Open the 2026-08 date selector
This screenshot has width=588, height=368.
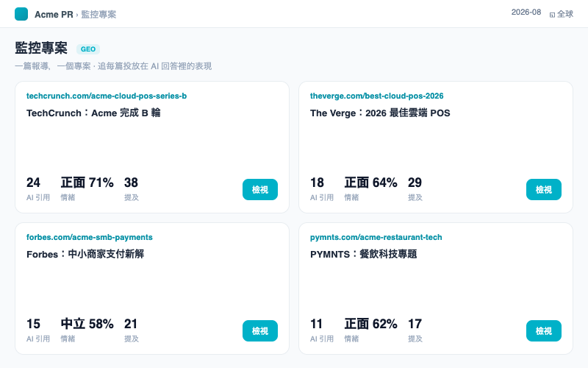pos(526,12)
